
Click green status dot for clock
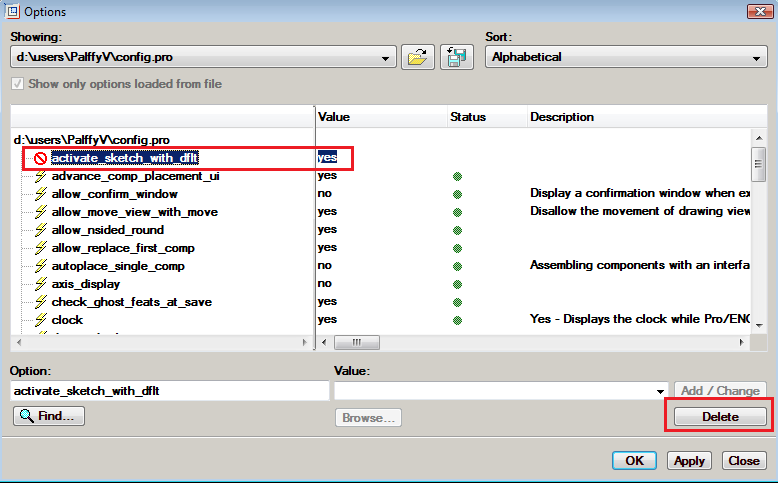click(x=457, y=320)
